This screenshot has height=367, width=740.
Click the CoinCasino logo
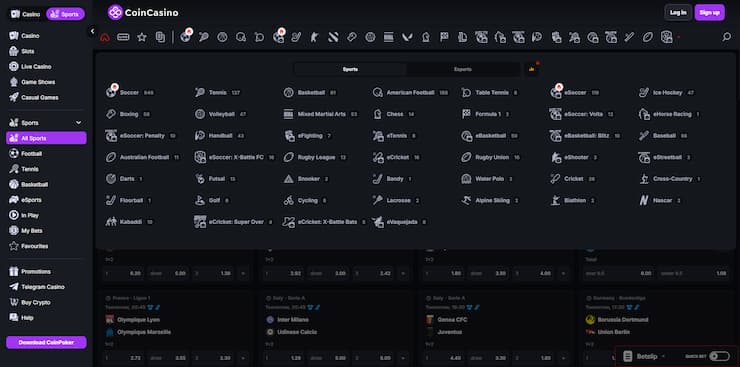[x=143, y=13]
